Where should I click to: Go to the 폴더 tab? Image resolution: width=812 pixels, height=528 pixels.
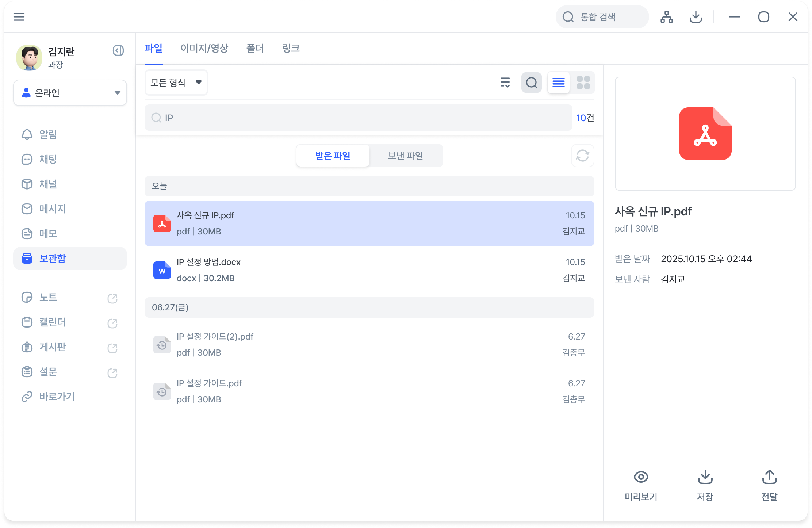pyautogui.click(x=255, y=48)
